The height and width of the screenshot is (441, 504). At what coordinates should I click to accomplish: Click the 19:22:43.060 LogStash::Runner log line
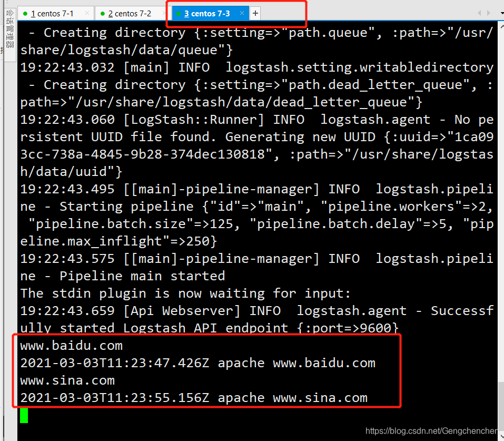tap(257, 119)
